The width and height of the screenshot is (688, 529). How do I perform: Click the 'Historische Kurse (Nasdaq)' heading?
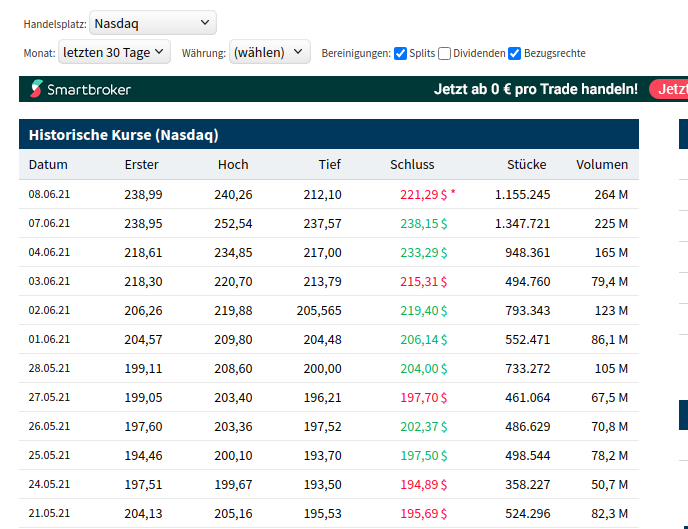coord(123,135)
